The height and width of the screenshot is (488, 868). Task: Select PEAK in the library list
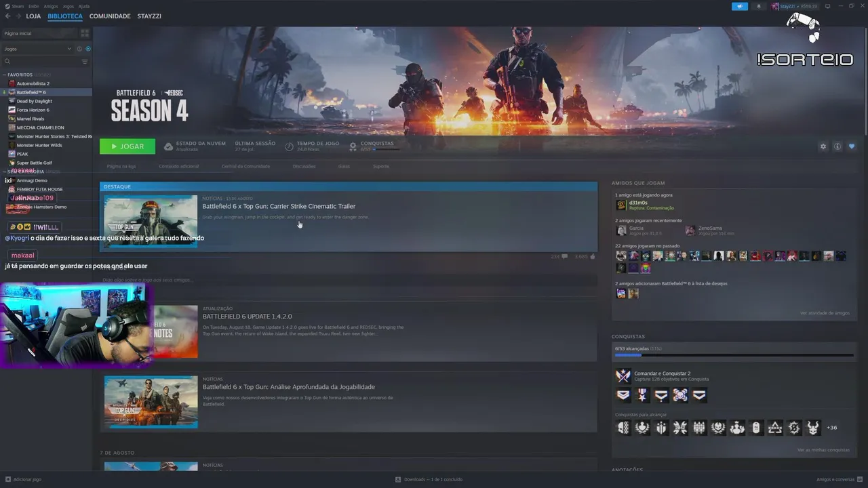click(x=47, y=154)
